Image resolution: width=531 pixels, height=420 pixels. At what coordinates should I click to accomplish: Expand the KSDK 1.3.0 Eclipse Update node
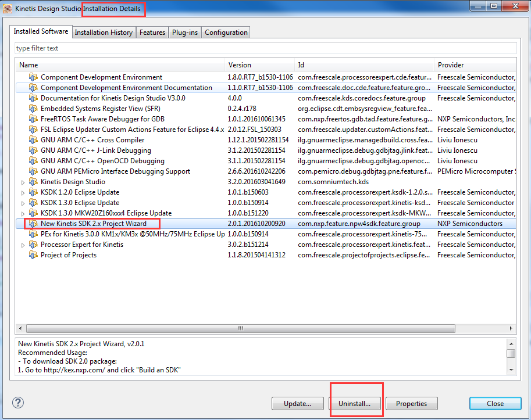click(x=23, y=203)
